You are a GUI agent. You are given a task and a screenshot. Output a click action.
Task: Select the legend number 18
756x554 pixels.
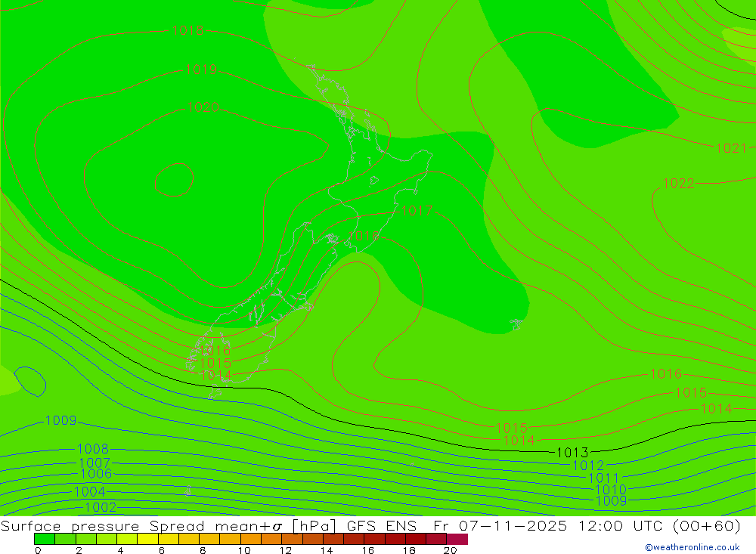pos(409,550)
